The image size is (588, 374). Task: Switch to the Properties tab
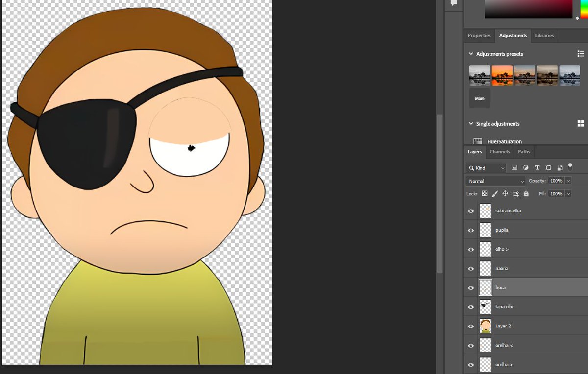[x=479, y=35]
